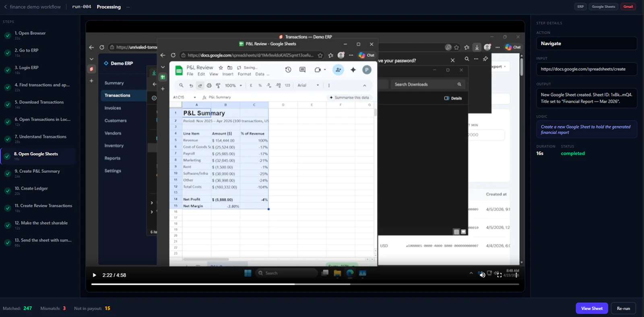Image resolution: width=644 pixels, height=317 pixels.
Task: Select step 7 Understand Transactions
Action: [x=38, y=139]
